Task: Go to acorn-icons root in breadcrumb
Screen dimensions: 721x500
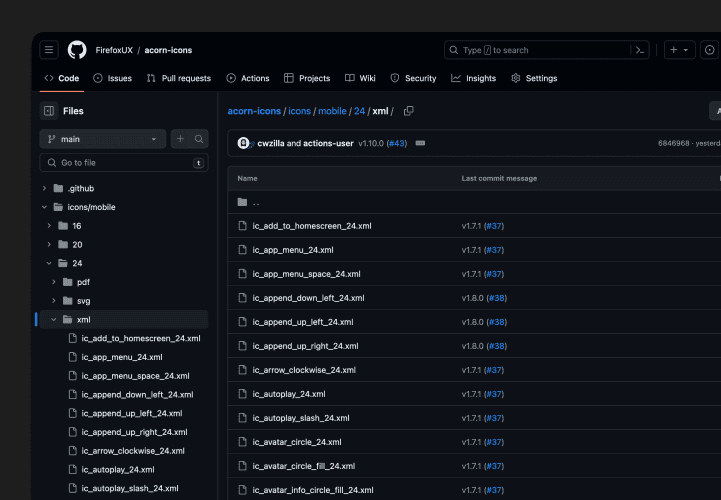Action: click(254, 111)
